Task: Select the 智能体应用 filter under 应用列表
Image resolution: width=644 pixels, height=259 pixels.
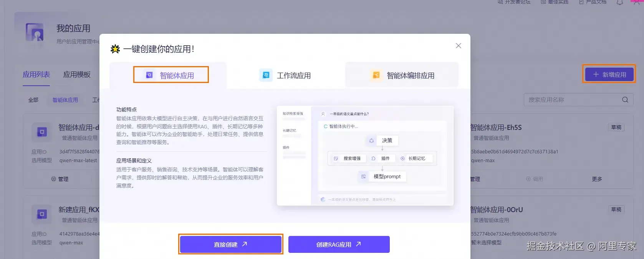Action: (x=65, y=100)
